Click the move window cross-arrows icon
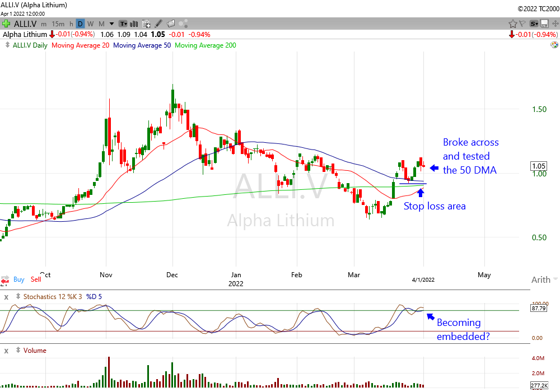 tap(556, 24)
